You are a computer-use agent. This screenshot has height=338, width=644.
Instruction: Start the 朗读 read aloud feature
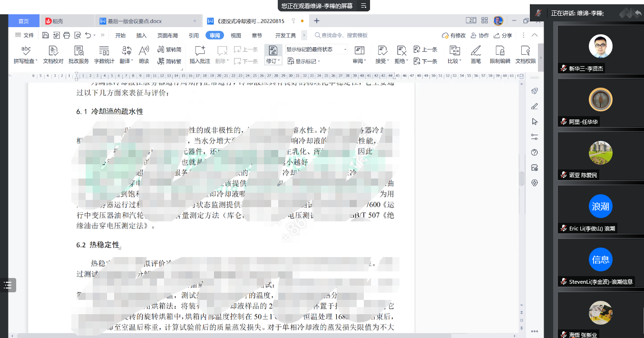(144, 55)
